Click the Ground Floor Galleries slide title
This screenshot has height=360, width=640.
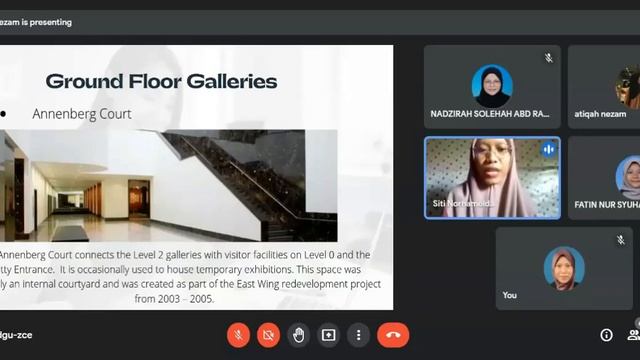point(161,81)
